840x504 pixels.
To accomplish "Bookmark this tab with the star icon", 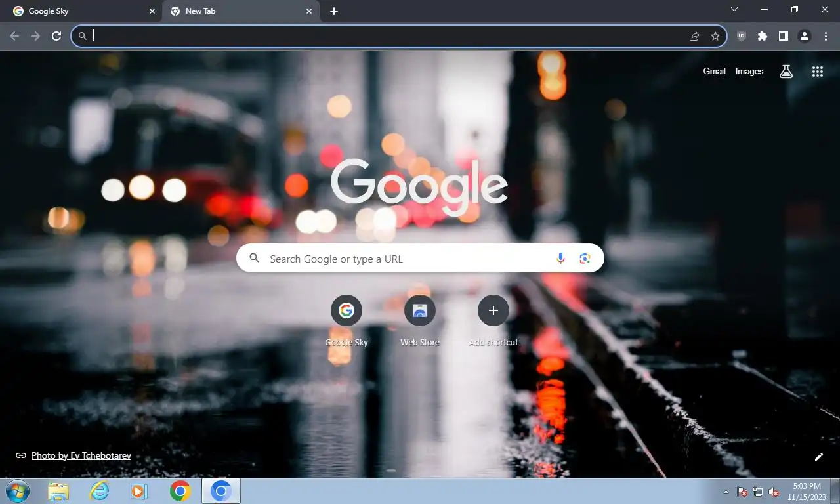I will coord(715,36).
